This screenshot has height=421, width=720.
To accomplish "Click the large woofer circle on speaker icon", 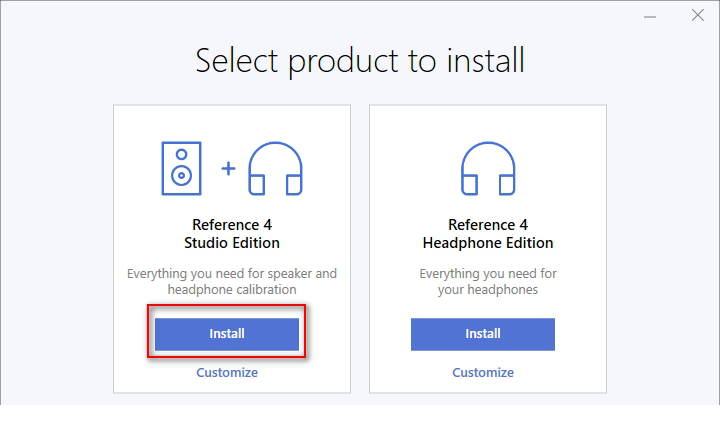I will click(x=181, y=175).
